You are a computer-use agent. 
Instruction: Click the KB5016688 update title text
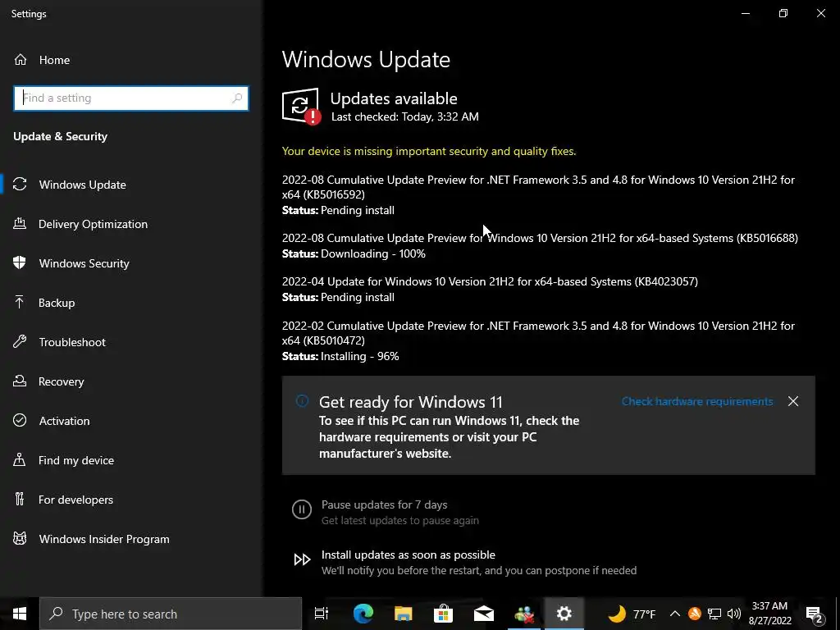tap(540, 238)
